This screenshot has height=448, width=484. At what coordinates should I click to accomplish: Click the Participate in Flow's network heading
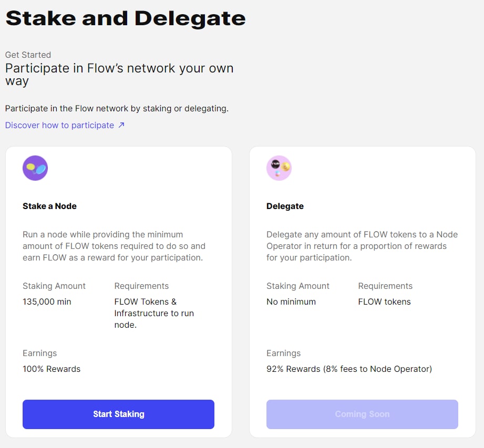pos(119,75)
